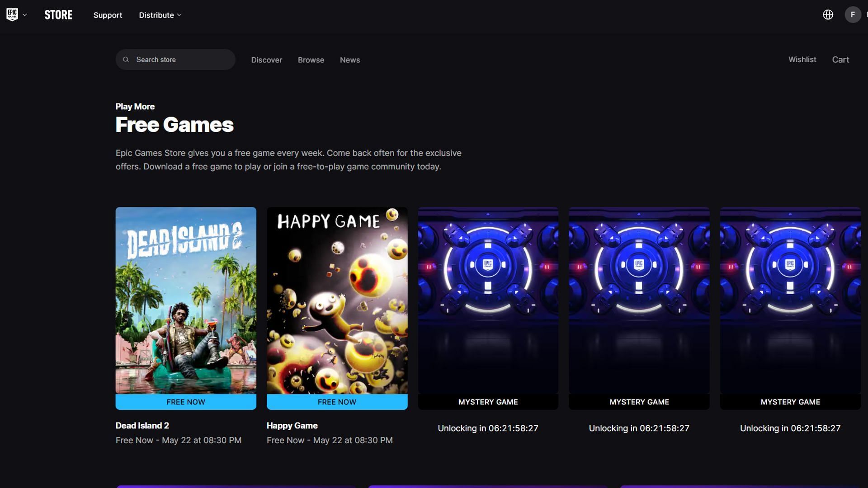Screen dimensions: 868x488
Task: Click the Free Games heading
Action: pyautogui.click(x=175, y=125)
